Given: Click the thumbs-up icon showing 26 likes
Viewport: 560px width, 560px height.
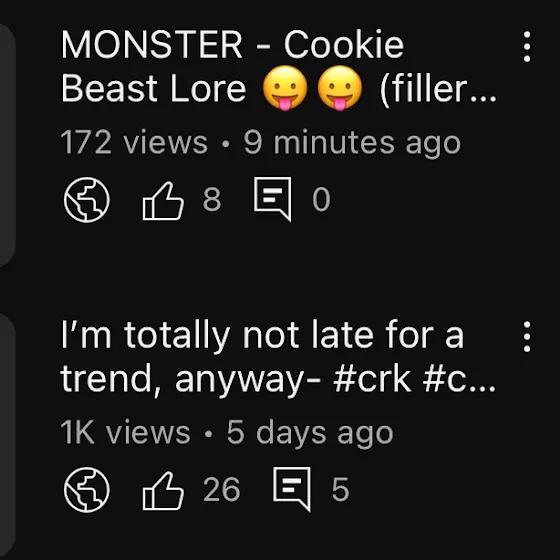Looking at the screenshot, I should (x=163, y=490).
